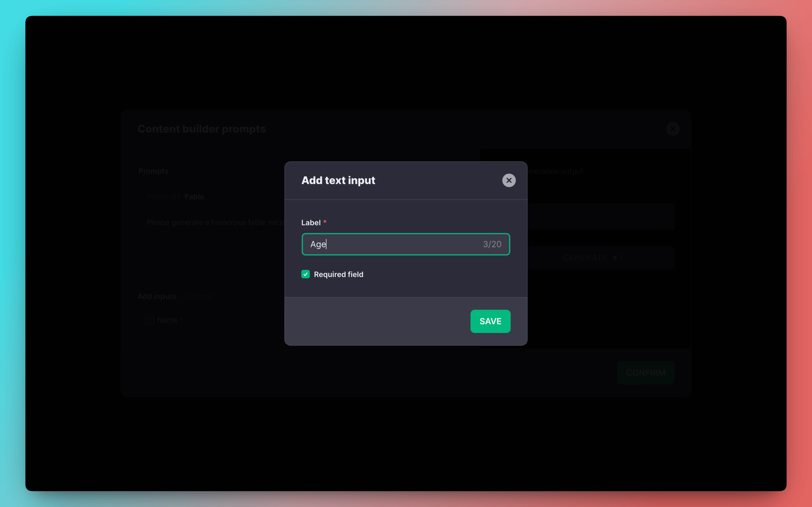Click the SAVE button
812x507 pixels.
[490, 321]
